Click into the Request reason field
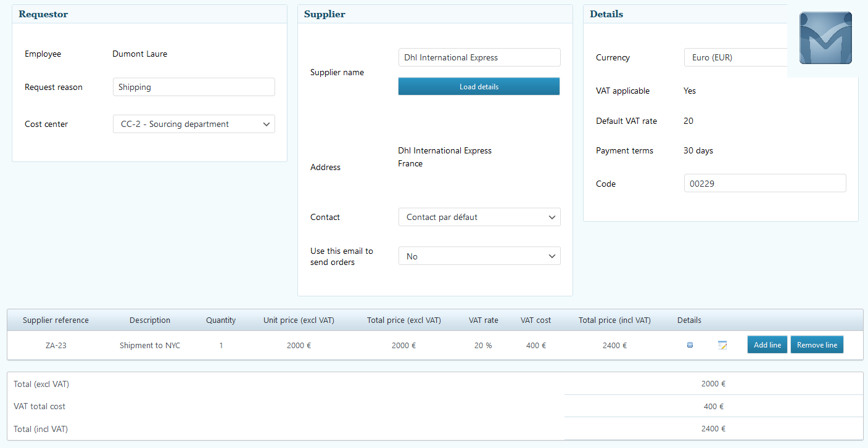This screenshot has height=448, width=868. 194,87
